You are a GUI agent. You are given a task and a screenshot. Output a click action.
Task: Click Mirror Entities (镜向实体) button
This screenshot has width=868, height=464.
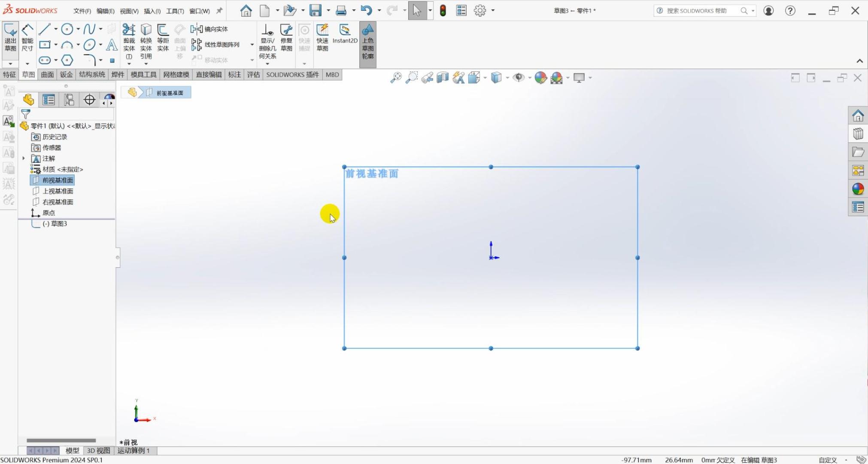[210, 29]
